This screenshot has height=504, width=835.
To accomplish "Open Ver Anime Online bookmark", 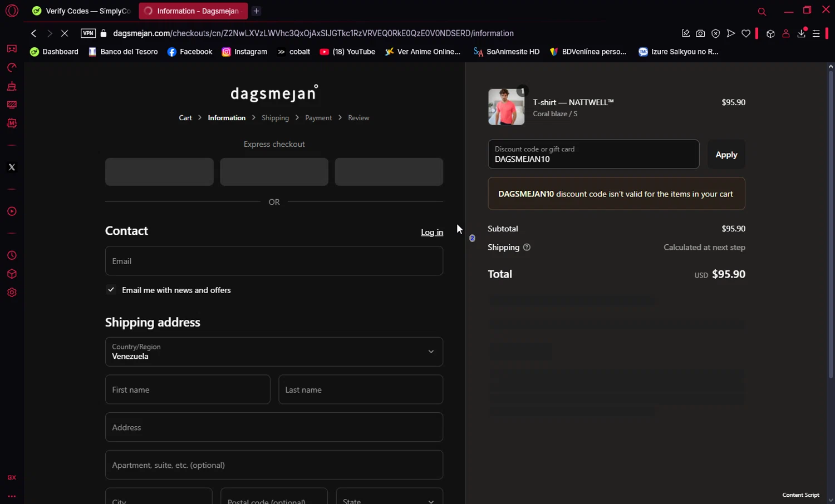I will [423, 52].
